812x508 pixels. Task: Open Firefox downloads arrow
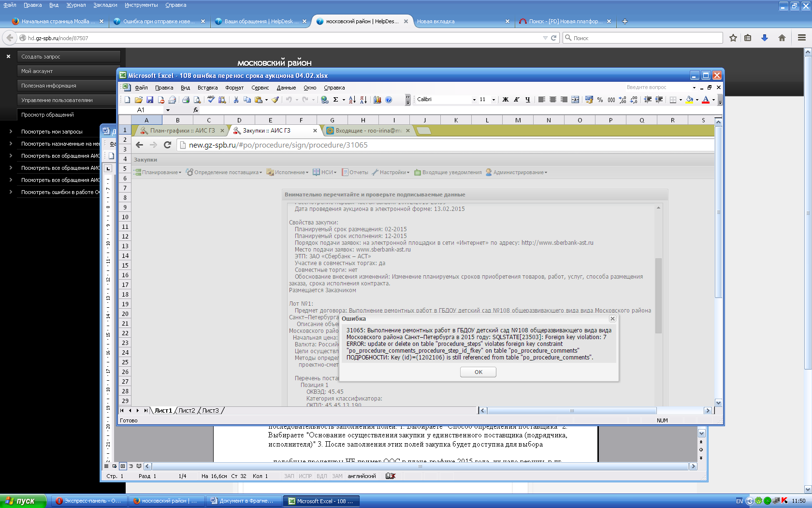765,38
